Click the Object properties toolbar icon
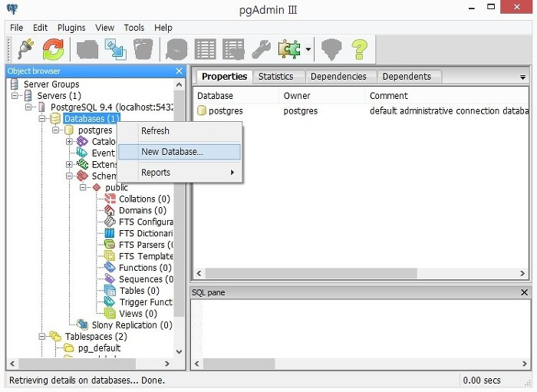The width and height of the screenshot is (537, 392). [87, 49]
